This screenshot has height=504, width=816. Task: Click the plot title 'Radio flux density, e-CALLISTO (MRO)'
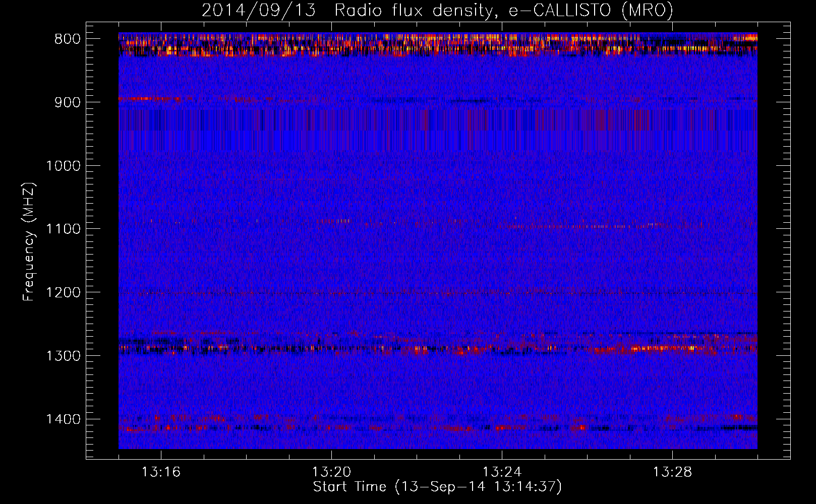coord(503,11)
